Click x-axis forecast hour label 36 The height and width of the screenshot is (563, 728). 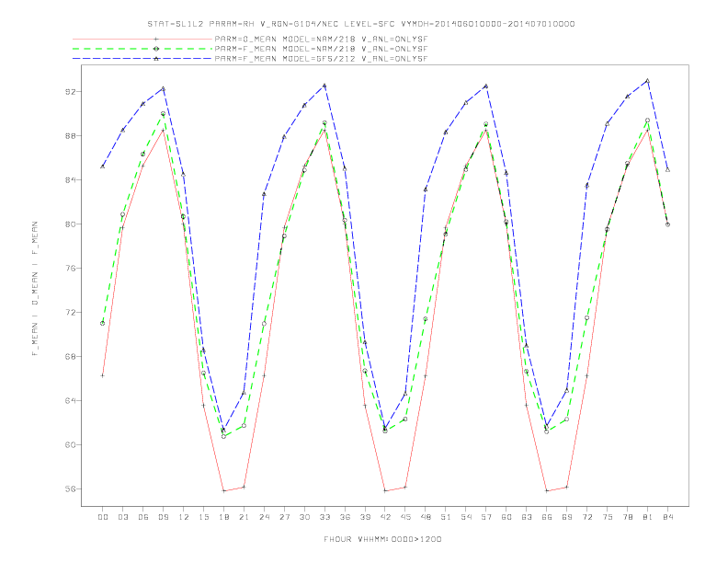345,517
